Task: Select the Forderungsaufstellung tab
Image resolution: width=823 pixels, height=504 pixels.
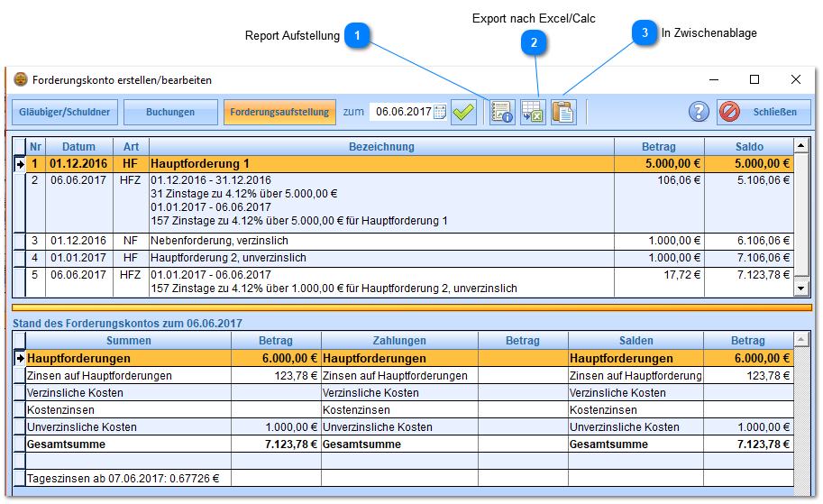Action: click(279, 113)
